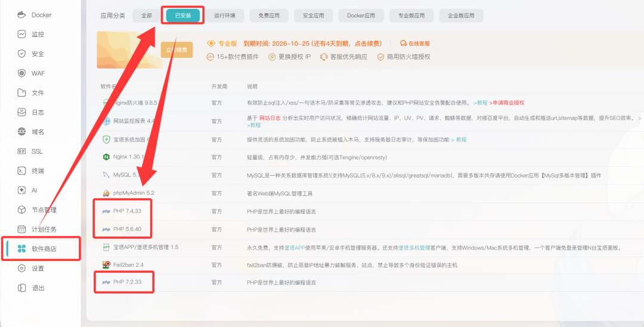
Task: Open the SSL certificate icon
Action: click(22, 151)
